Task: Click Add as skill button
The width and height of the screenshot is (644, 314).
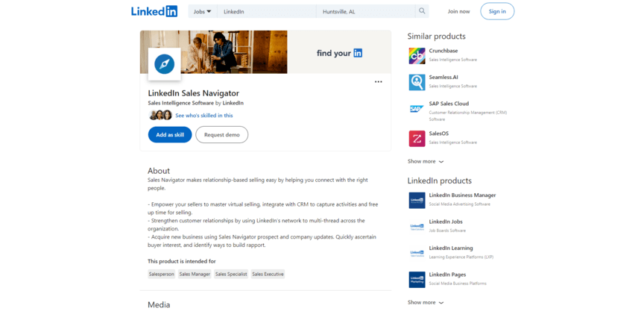Action: click(x=170, y=135)
